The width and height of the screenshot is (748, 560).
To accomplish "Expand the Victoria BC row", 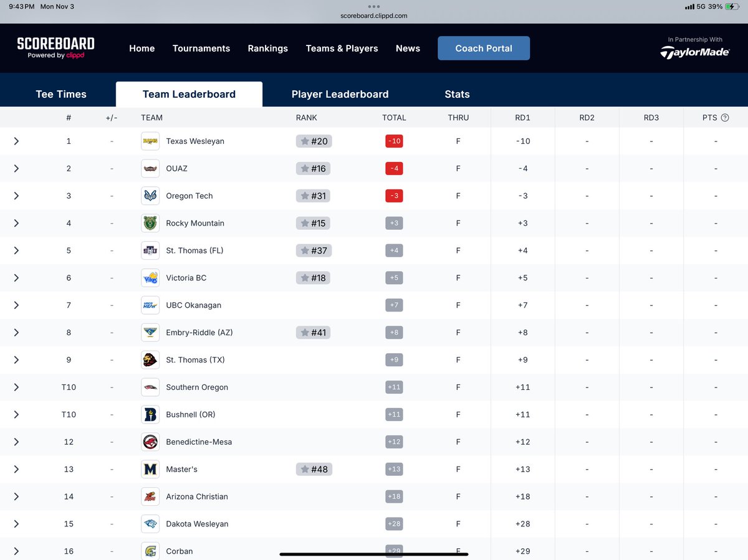I will click(x=16, y=278).
